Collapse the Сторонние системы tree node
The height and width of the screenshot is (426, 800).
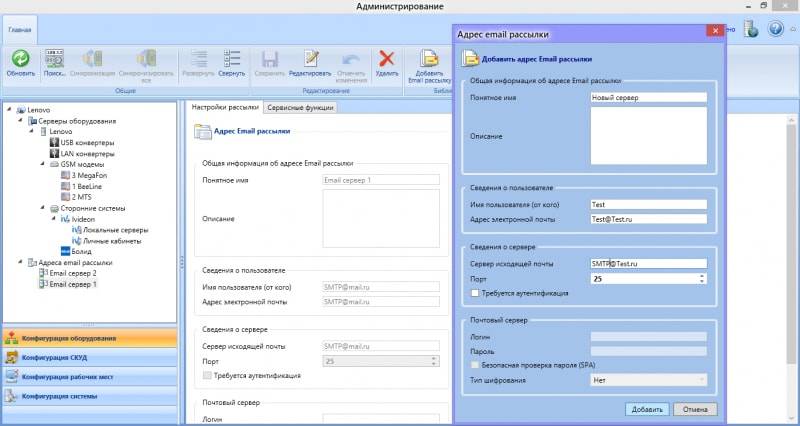coord(41,208)
